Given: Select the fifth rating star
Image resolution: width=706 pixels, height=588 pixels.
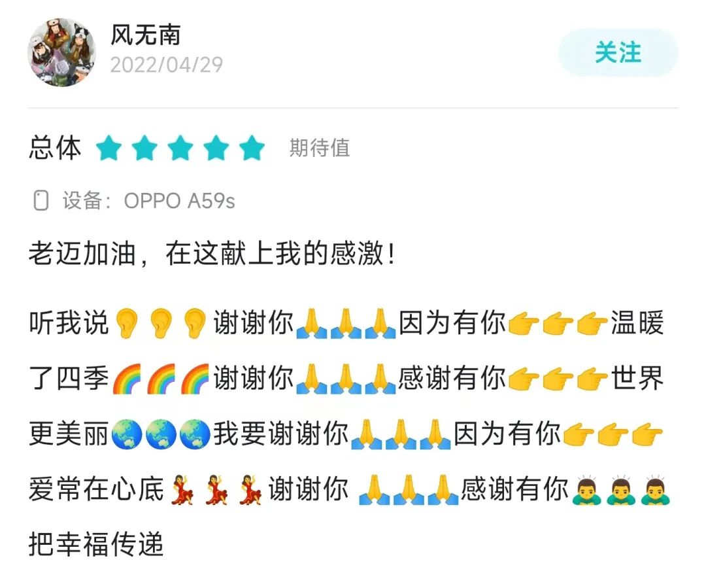Looking at the screenshot, I should point(252,148).
